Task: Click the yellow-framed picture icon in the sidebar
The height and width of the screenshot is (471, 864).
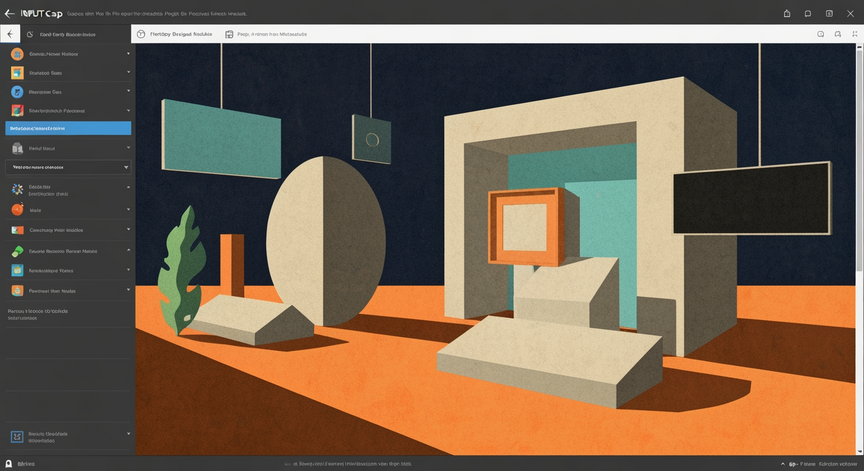Action: (17, 73)
